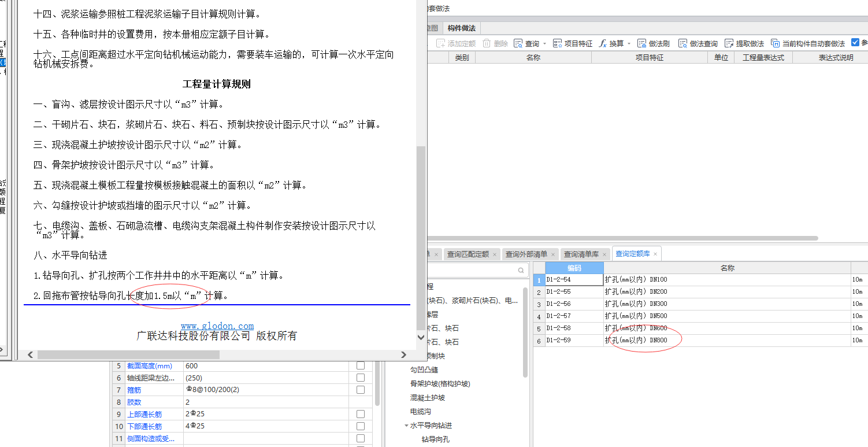The image size is (868, 447).
Task: Click the 构件做法 table horizontal scrollbar
Action: (x=623, y=238)
